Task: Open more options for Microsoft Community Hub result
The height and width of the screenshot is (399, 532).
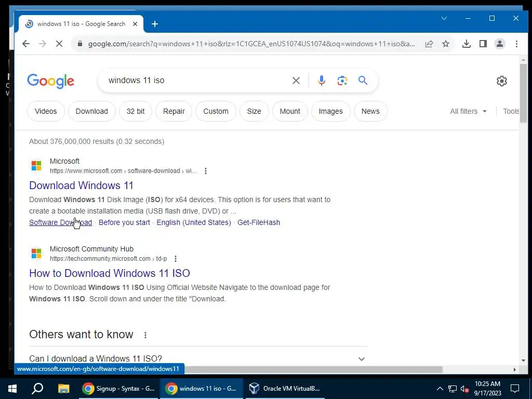Action: 176,259
